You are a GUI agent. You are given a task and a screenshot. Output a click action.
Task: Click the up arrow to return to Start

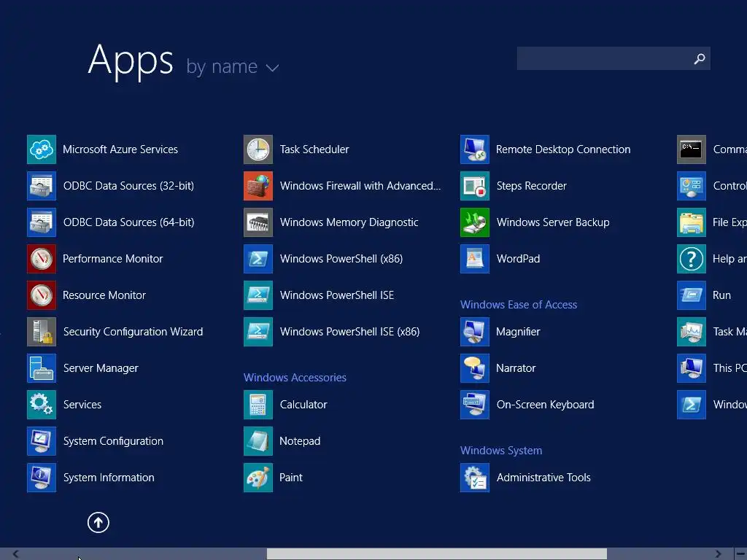click(98, 522)
